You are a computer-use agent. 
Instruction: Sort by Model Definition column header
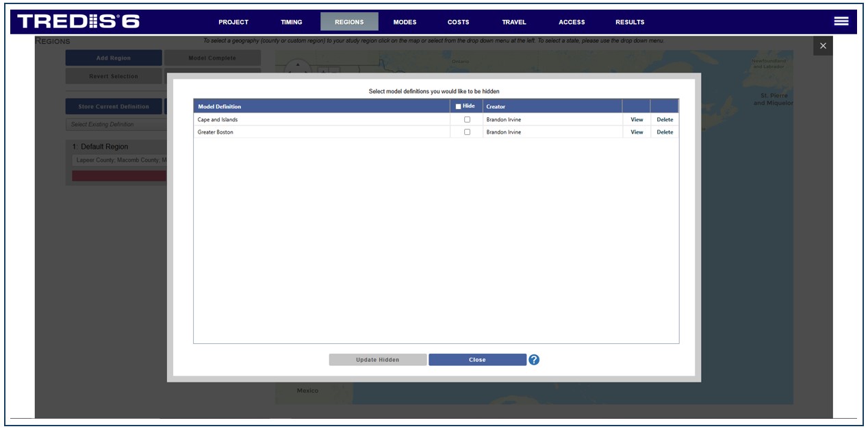[220, 107]
